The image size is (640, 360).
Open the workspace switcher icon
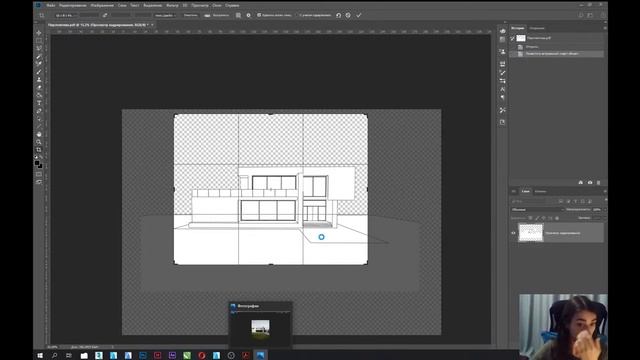(590, 15)
